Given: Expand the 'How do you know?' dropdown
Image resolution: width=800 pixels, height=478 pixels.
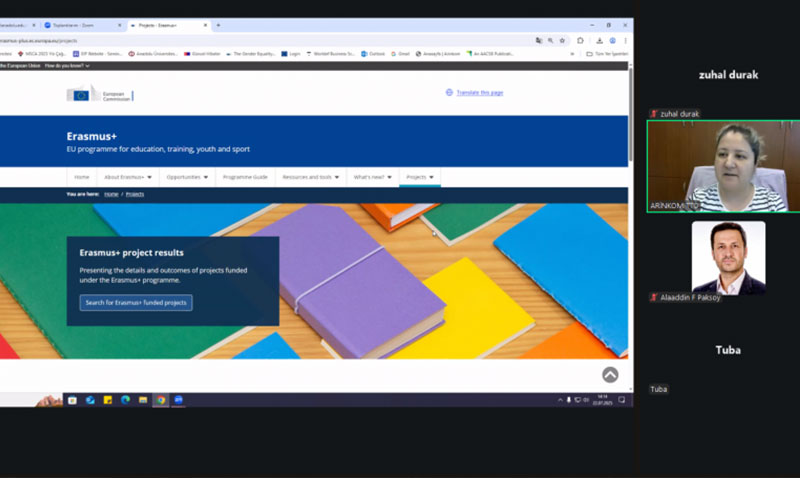Looking at the screenshot, I should click(x=67, y=66).
